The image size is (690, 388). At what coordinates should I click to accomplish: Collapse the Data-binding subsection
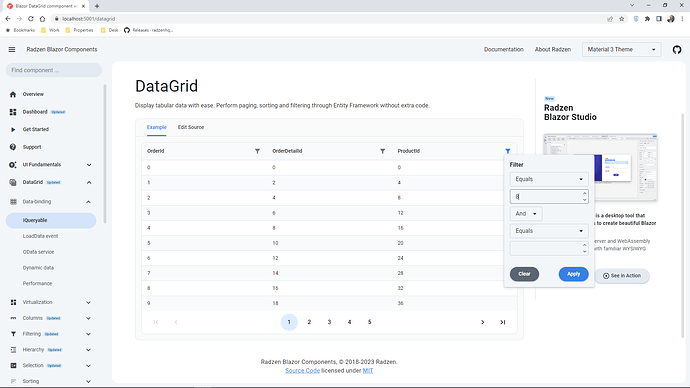(88, 202)
